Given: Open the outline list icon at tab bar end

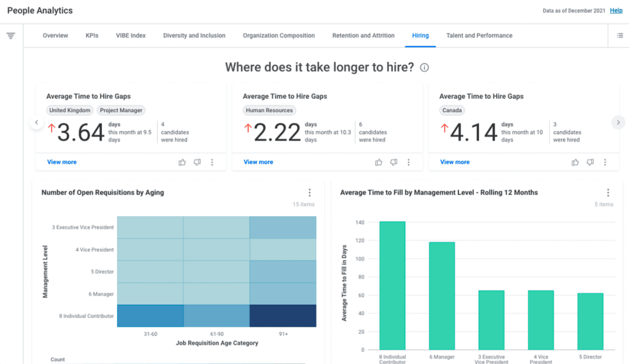Looking at the screenshot, I should tap(620, 35).
